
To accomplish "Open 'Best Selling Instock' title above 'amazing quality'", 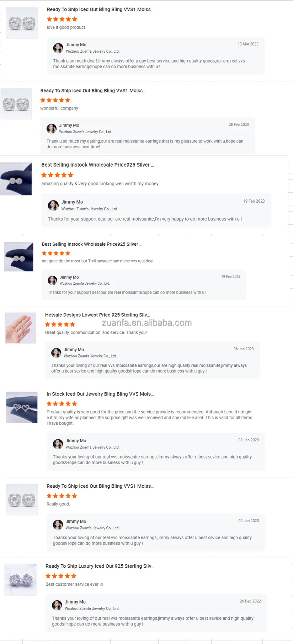I will (x=97, y=165).
